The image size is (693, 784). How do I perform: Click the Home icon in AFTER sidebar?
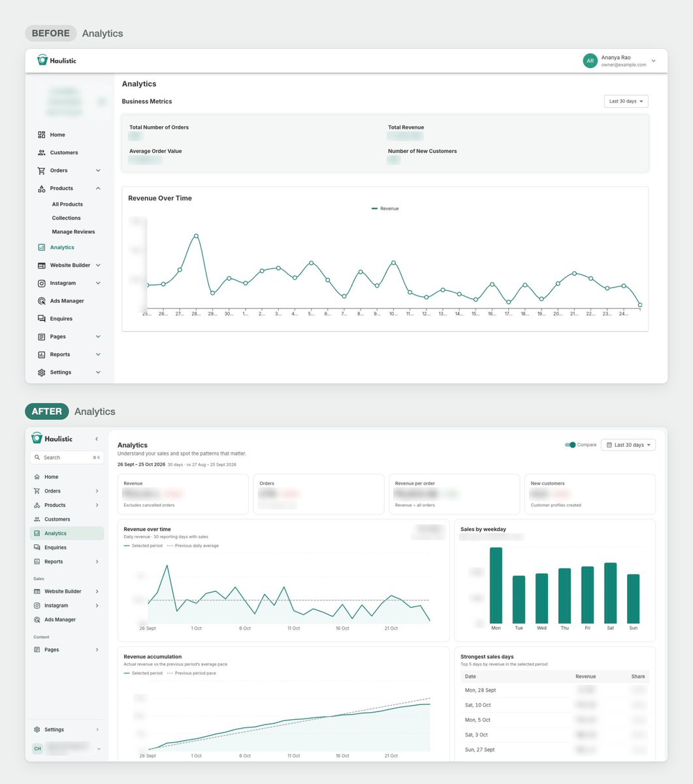(x=37, y=477)
